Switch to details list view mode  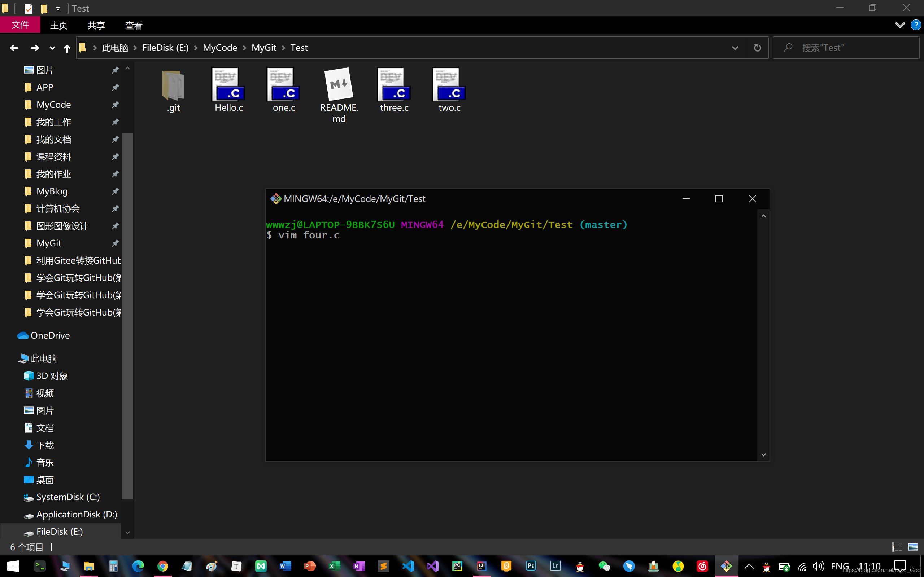point(897,547)
